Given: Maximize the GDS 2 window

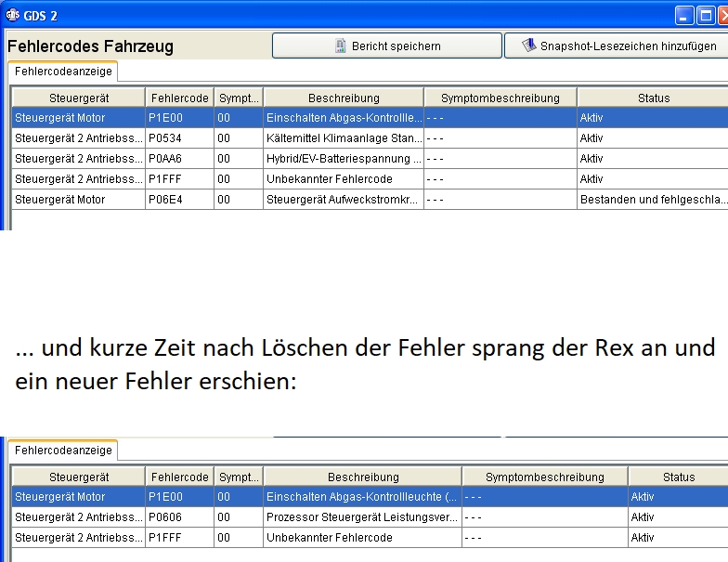Looking at the screenshot, I should pos(706,16).
